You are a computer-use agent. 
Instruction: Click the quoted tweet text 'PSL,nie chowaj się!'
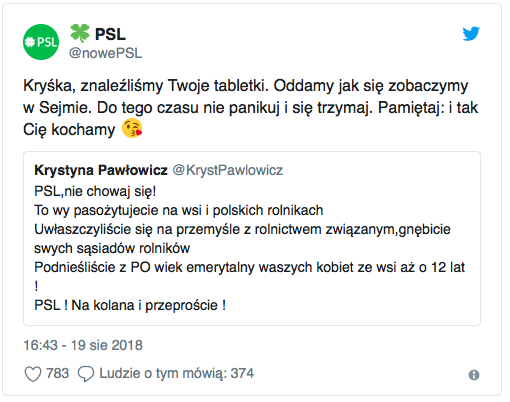coord(95,192)
